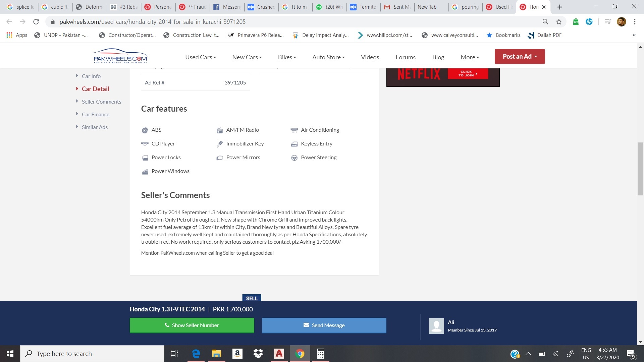This screenshot has width=644, height=362.
Task: Click the Air Conditioning feature icon
Action: click(x=294, y=130)
